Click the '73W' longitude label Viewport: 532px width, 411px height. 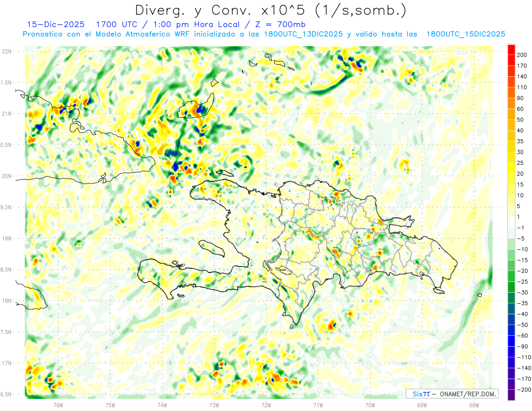point(214,405)
